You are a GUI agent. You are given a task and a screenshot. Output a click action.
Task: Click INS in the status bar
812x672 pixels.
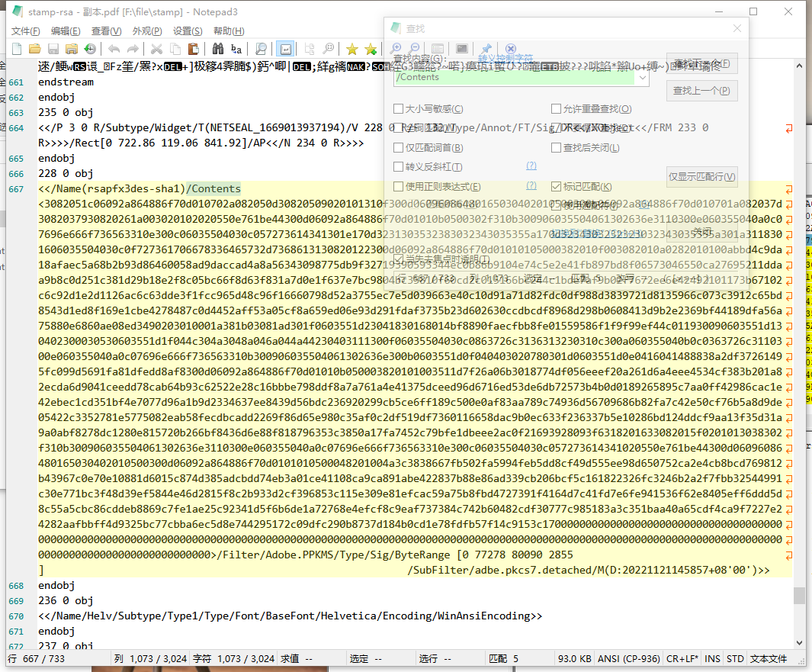coord(712,658)
